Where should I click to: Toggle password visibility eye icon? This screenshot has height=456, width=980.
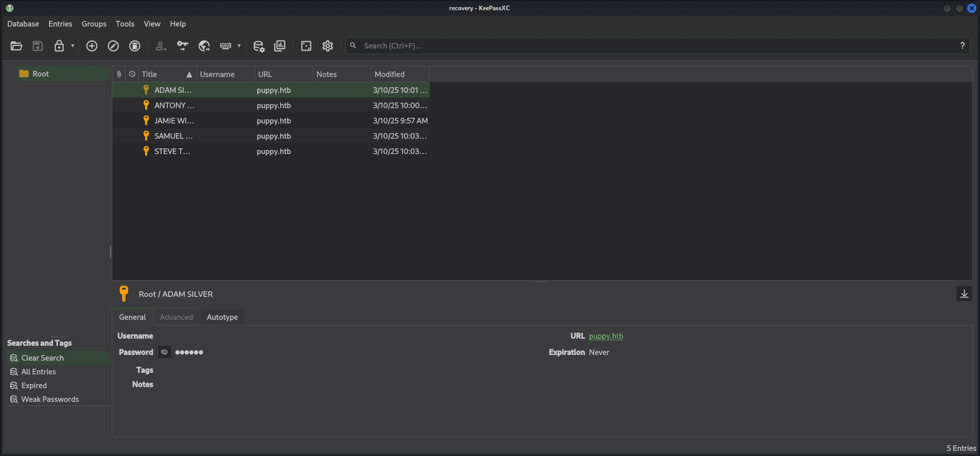[164, 352]
